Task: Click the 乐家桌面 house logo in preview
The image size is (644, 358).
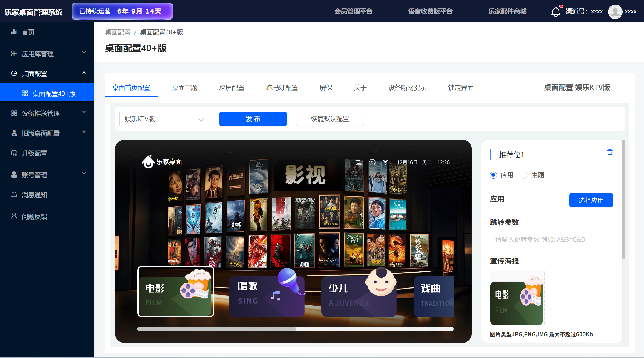Action: point(148,161)
